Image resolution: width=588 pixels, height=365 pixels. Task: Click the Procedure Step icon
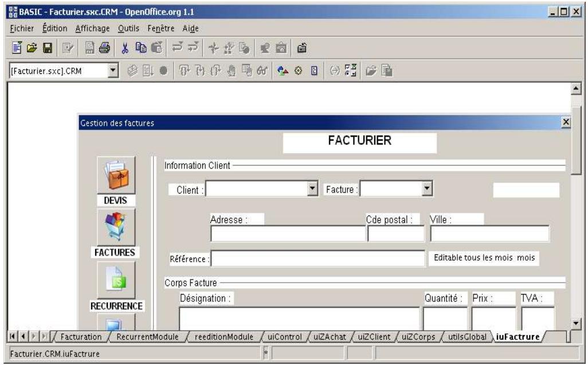tap(184, 70)
